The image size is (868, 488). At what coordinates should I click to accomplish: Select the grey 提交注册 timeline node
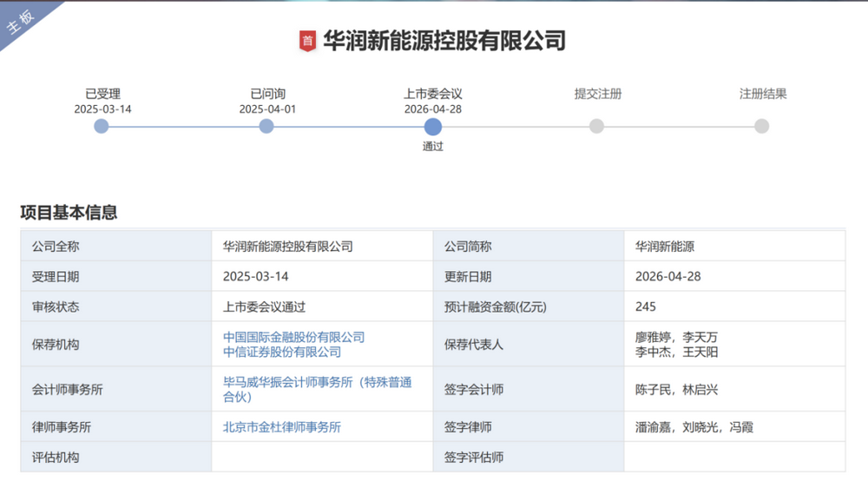[x=597, y=126]
